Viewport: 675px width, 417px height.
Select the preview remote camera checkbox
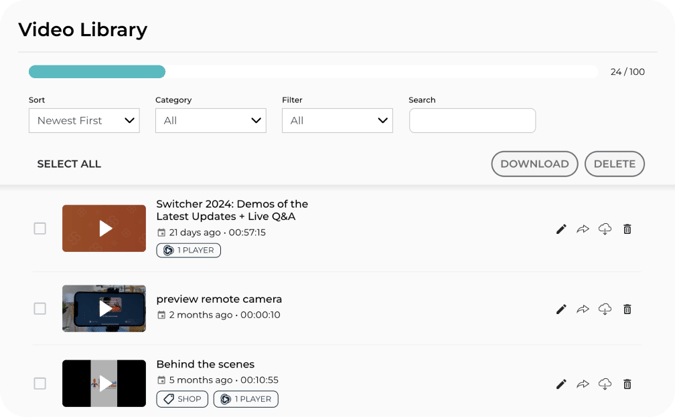tap(40, 308)
